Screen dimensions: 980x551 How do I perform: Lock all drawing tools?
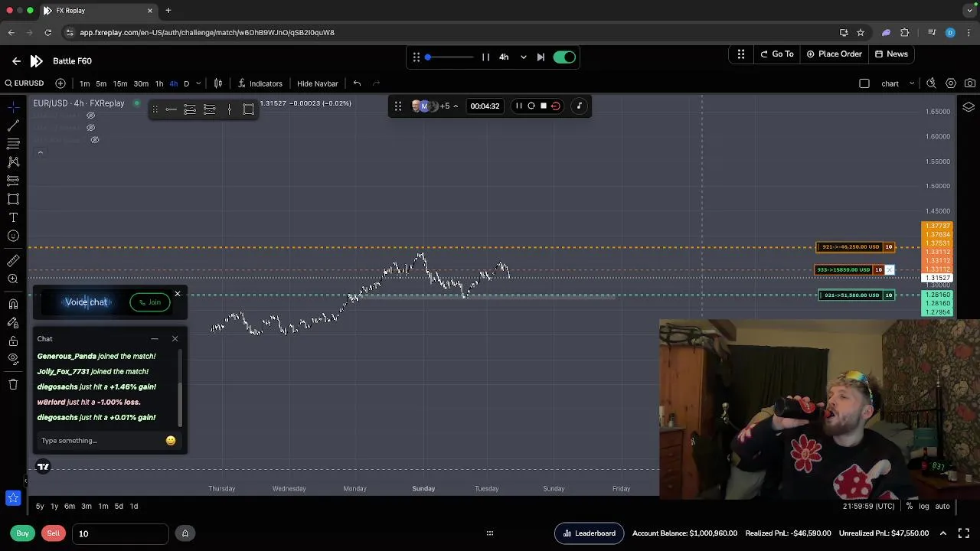point(13,341)
